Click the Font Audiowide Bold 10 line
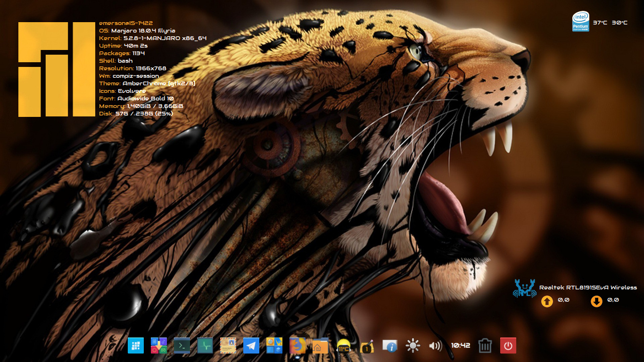 [x=137, y=99]
